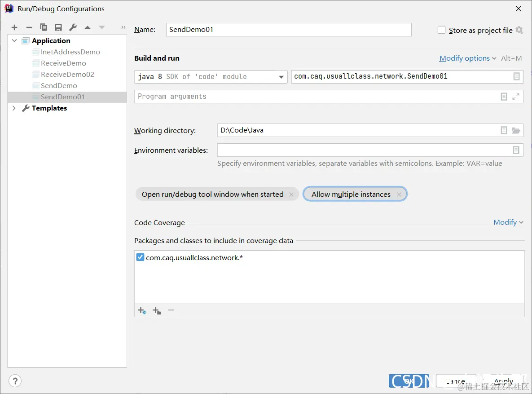Move configuration down with arrow
The height and width of the screenshot is (394, 532).
[x=102, y=27]
